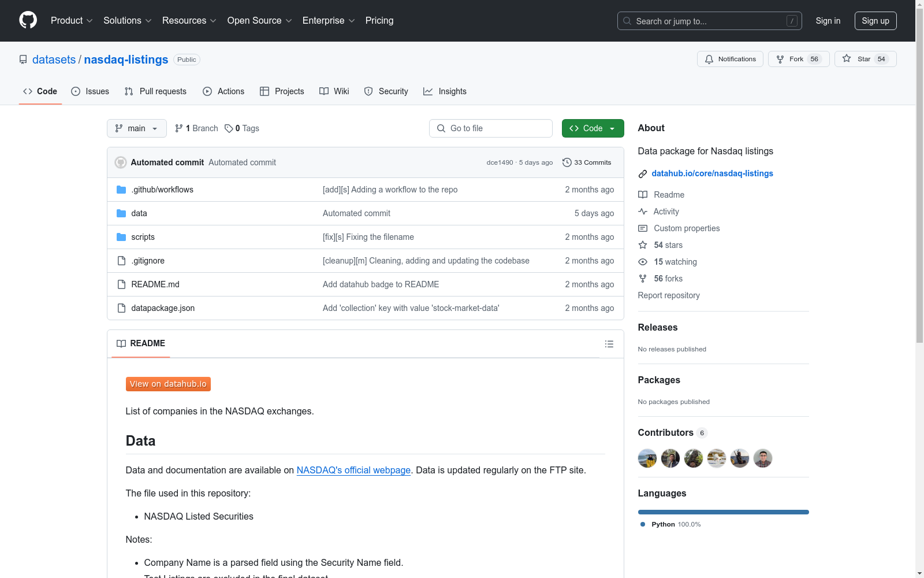Image resolution: width=924 pixels, height=578 pixels.
Task: Click the Sign in link
Action: click(x=828, y=21)
